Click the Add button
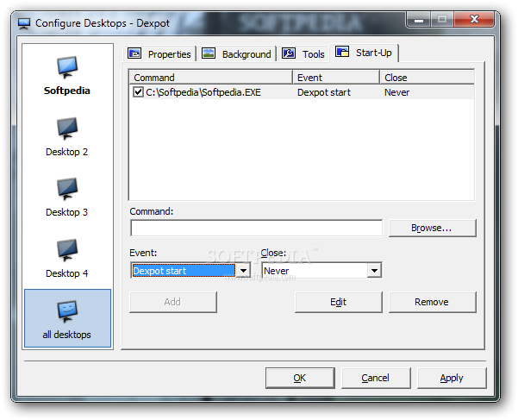518x420 pixels. coord(173,302)
